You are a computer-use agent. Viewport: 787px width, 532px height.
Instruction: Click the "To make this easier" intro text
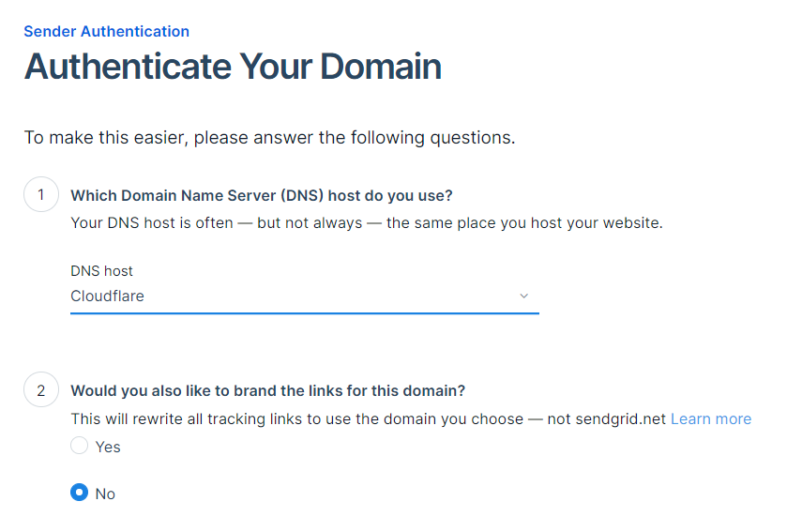click(x=269, y=137)
